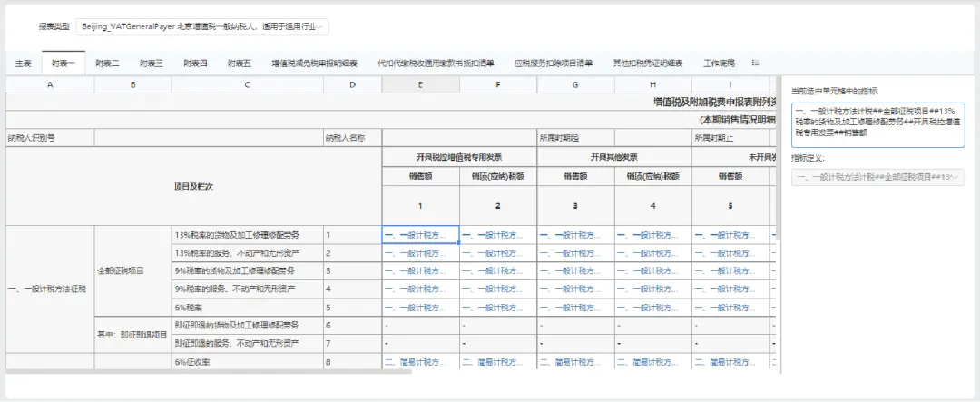Screen dimensions: 980x402
Task: Select column G header in the spreadsheet
Action: pos(575,84)
